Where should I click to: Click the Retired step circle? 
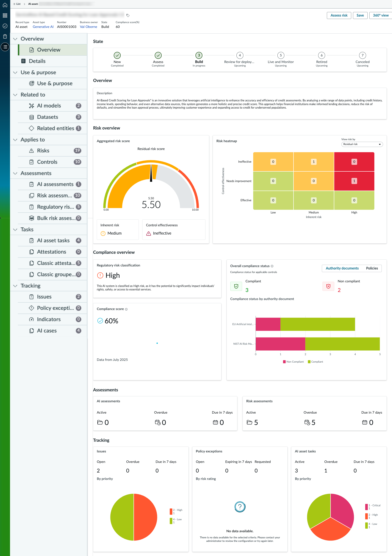pos(322,55)
